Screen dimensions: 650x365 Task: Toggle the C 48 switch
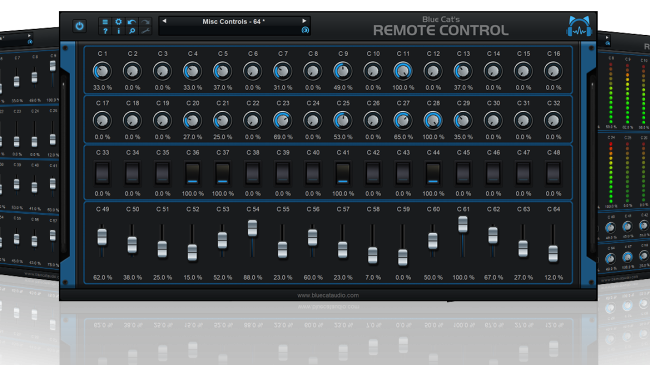point(553,173)
